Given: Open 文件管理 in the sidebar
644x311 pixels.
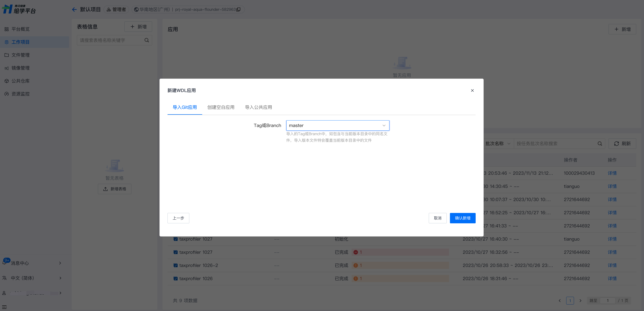Looking at the screenshot, I should (x=21, y=55).
